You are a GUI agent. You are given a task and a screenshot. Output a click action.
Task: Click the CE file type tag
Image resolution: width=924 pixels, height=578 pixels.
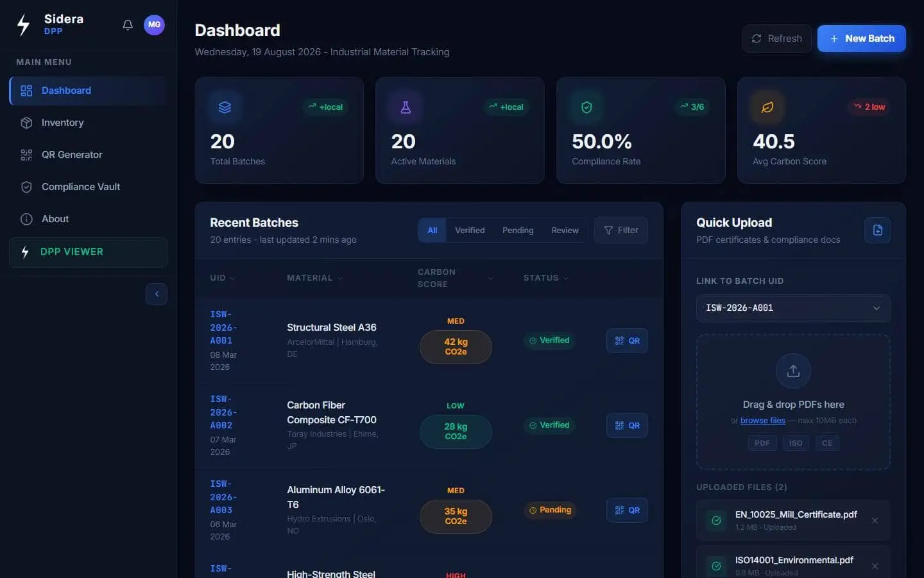(827, 443)
